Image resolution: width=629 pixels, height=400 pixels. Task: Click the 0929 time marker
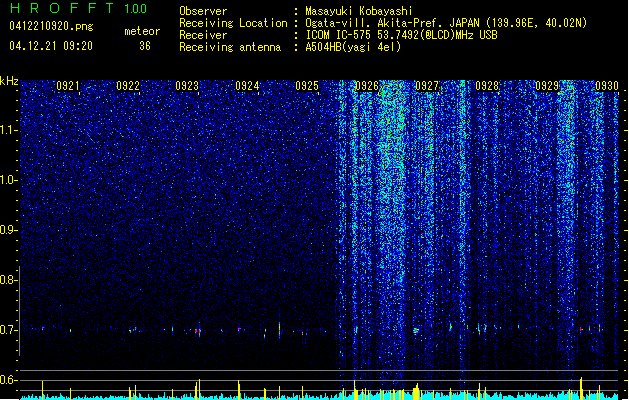click(x=547, y=86)
